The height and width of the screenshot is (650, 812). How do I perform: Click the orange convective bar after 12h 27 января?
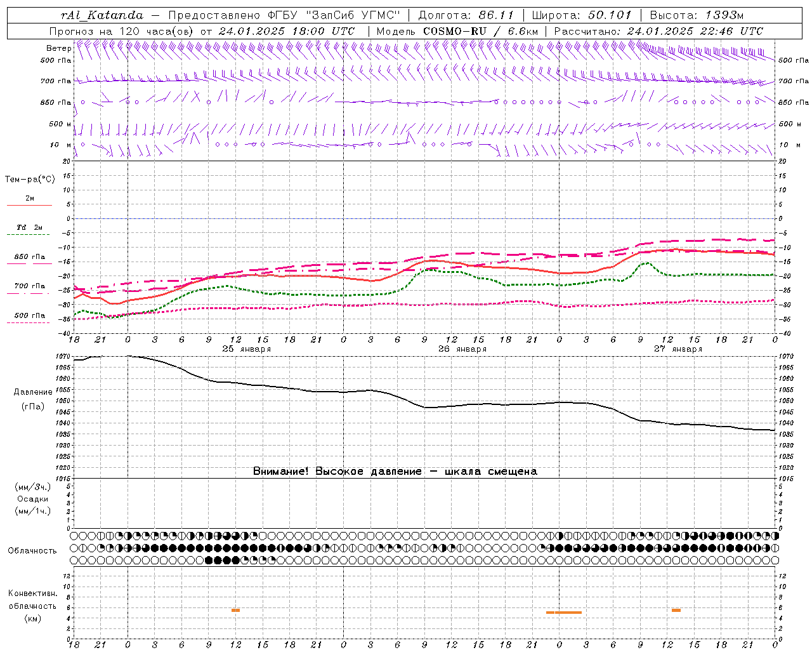click(676, 610)
